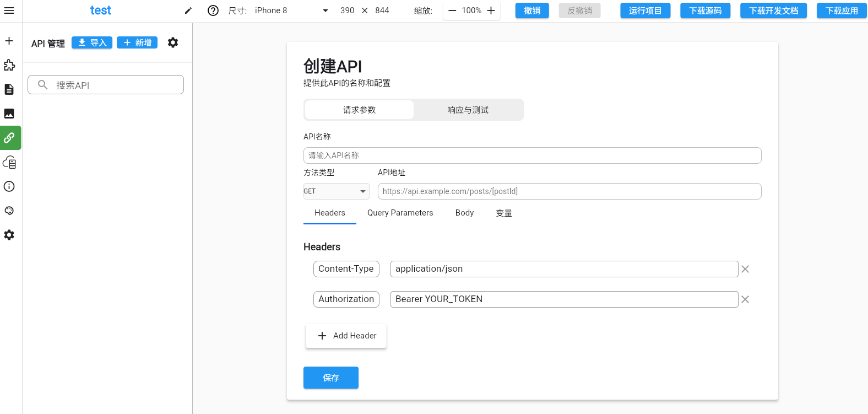Open the document pages sidebar icon
This screenshot has width=868, height=414.
pos(9,89)
